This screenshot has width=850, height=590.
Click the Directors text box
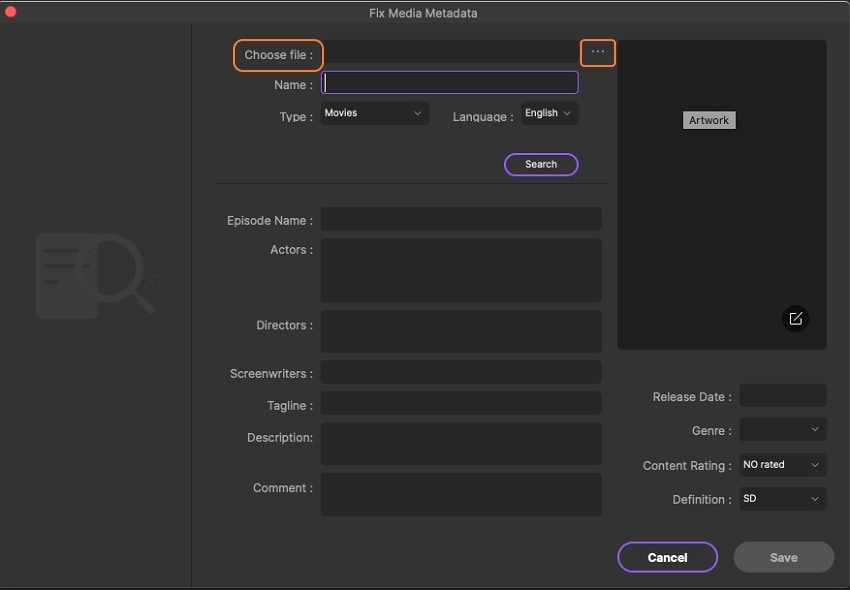click(461, 331)
